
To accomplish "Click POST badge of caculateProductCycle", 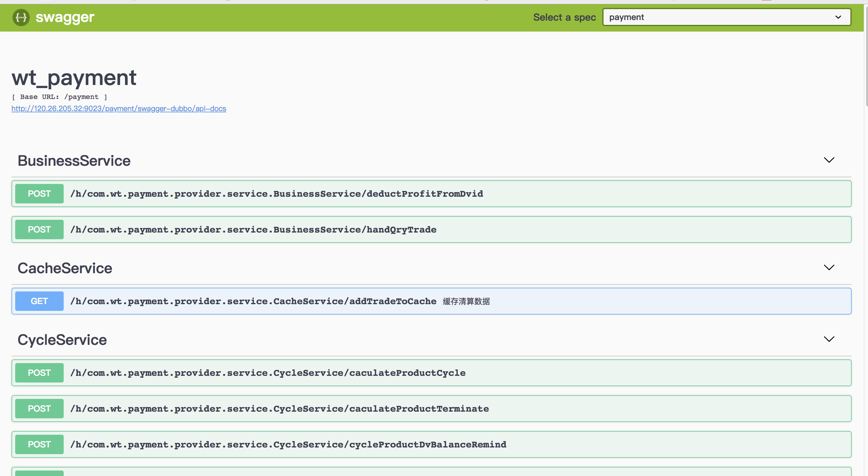I will pyautogui.click(x=39, y=373).
